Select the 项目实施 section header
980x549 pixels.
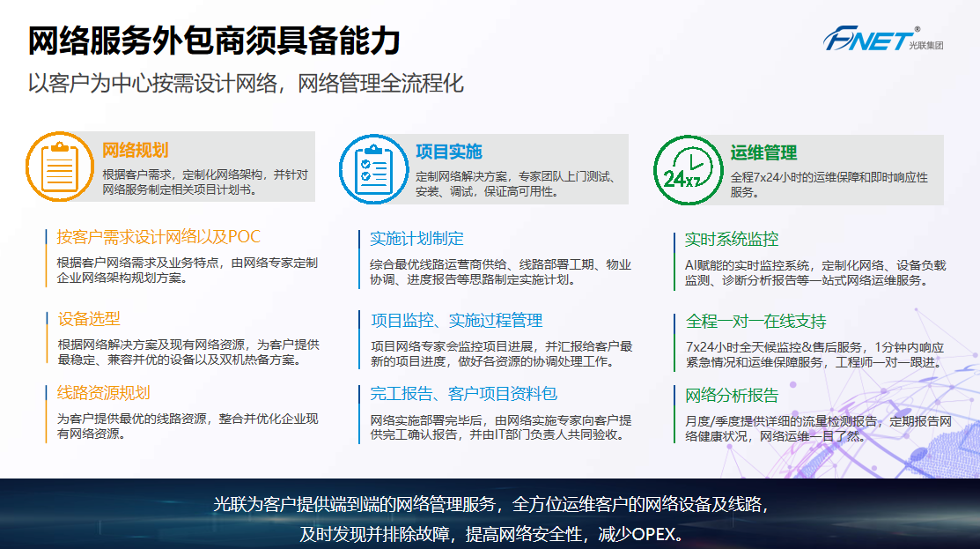pyautogui.click(x=448, y=152)
